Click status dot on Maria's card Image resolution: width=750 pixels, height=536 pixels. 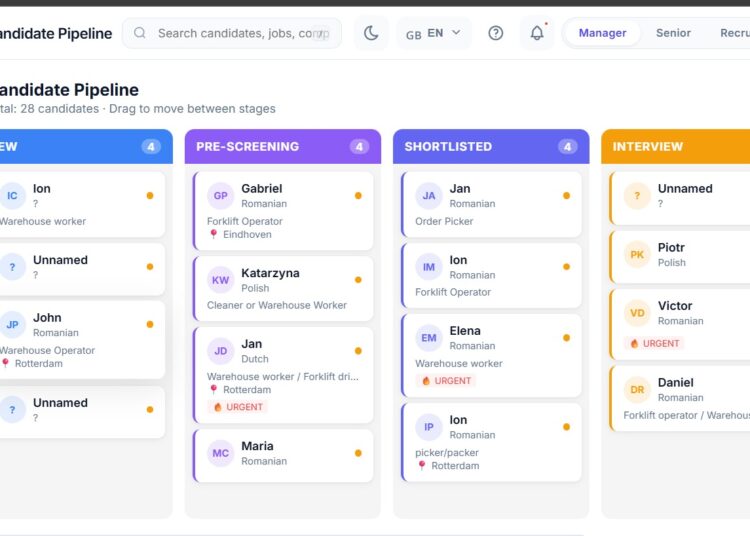click(x=358, y=453)
